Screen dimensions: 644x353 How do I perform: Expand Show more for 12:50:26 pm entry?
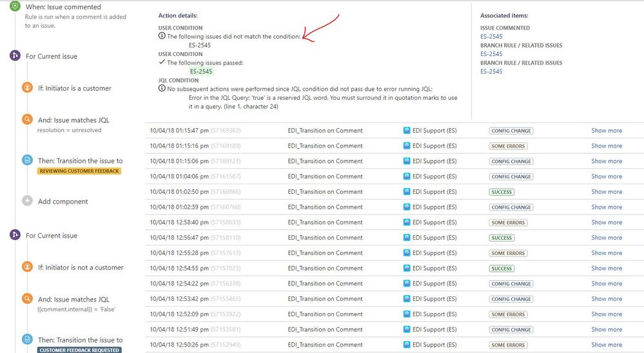607,345
